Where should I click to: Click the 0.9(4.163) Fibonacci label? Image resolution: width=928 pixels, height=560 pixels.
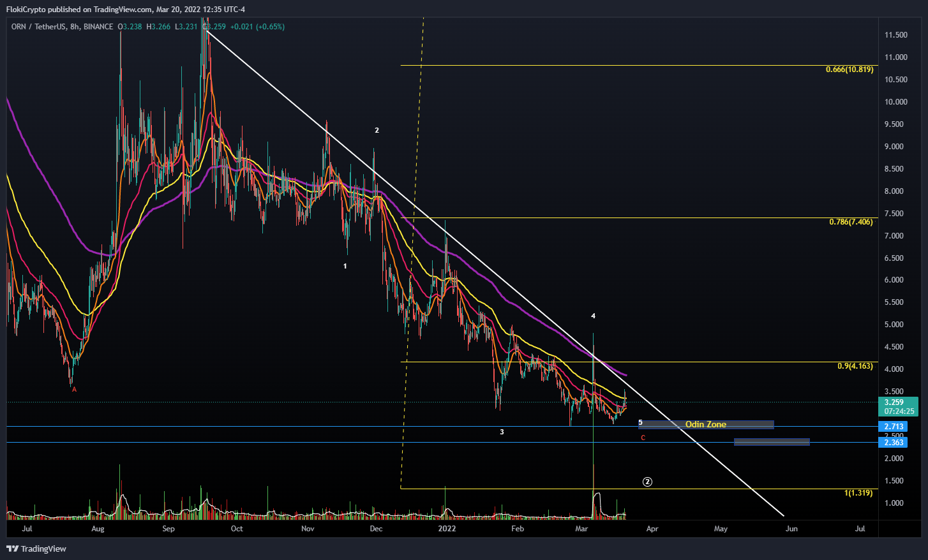855,366
